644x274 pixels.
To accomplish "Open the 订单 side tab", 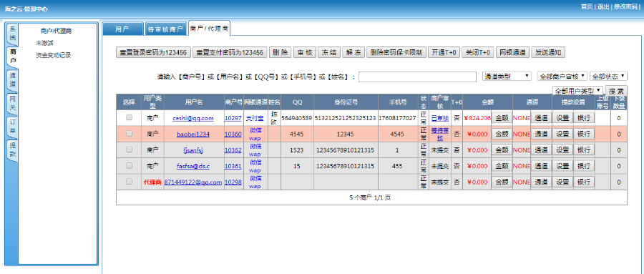I will coord(12,127).
